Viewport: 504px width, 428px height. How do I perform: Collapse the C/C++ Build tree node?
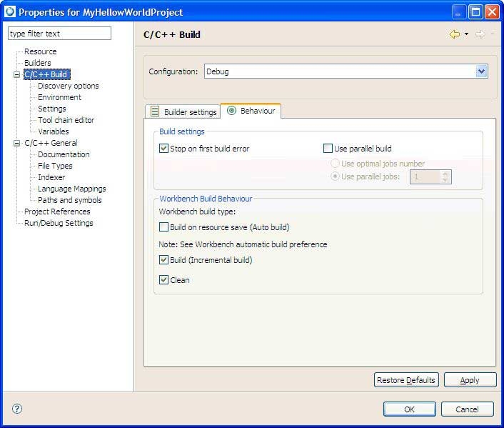17,74
